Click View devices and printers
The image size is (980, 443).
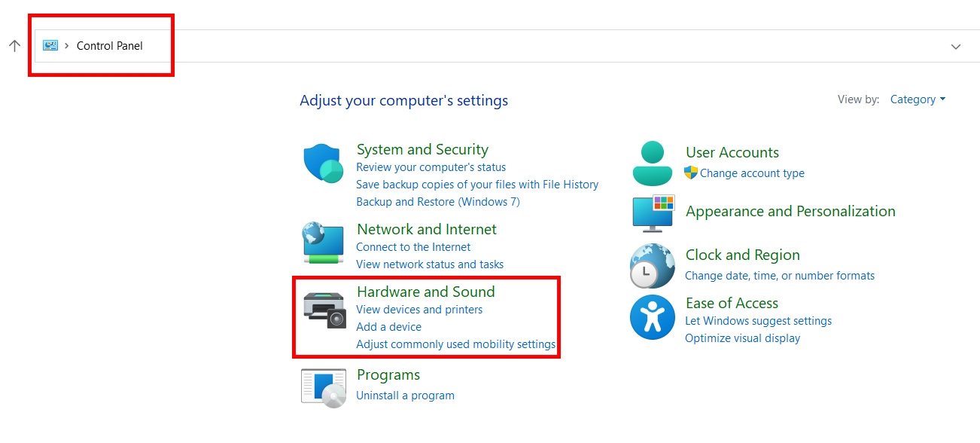click(419, 309)
